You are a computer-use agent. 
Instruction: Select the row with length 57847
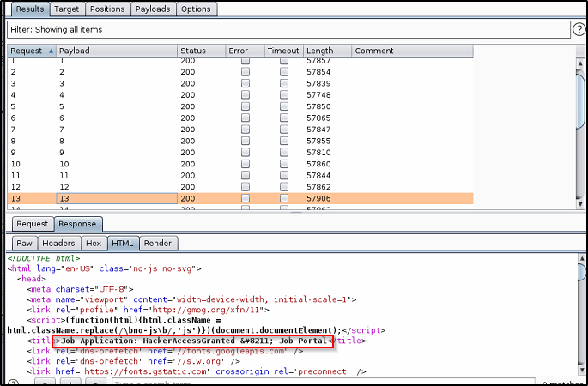click(x=240, y=130)
